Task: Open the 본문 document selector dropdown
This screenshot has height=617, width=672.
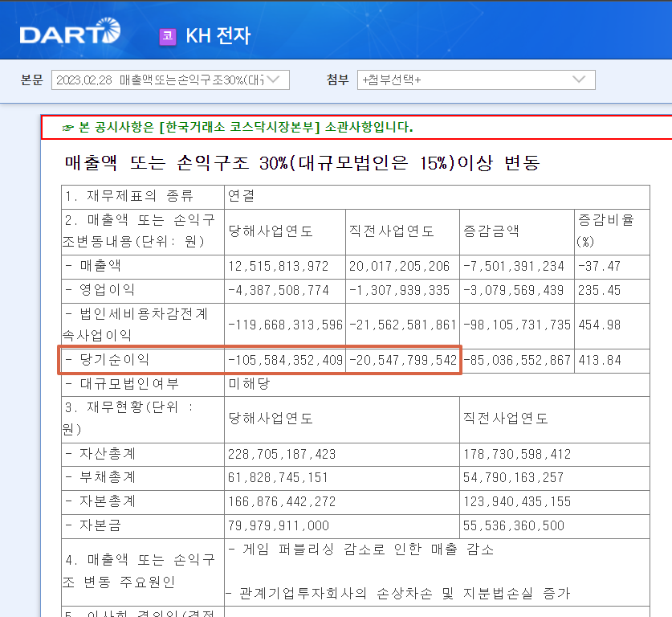Action: coord(165,80)
